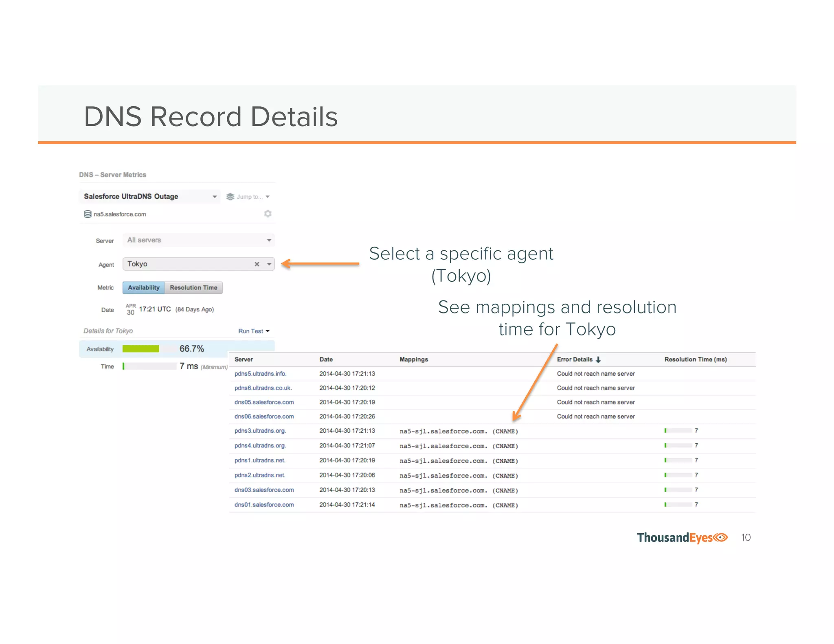Open dns05.salesforce.com server link
The height and width of the screenshot is (644, 834).
tap(264, 402)
